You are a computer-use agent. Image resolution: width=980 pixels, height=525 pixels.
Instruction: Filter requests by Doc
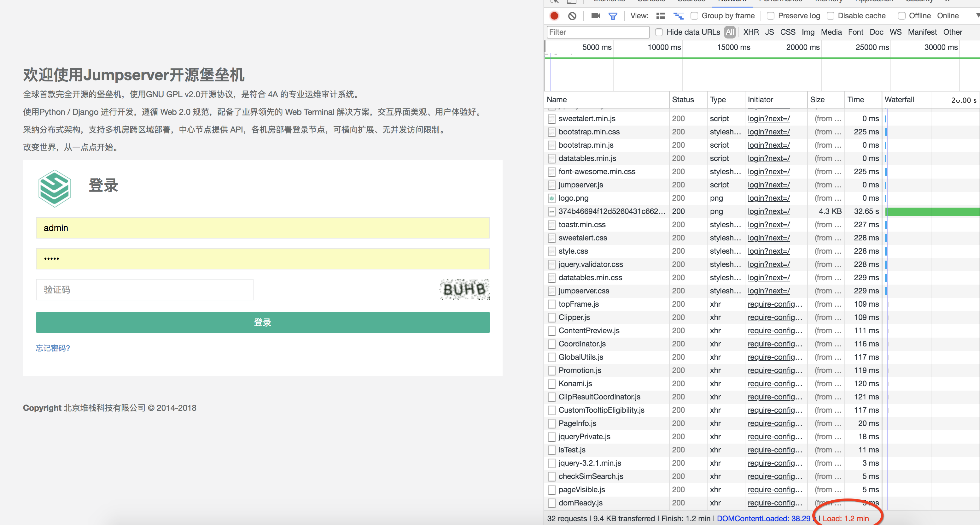pyautogui.click(x=876, y=32)
